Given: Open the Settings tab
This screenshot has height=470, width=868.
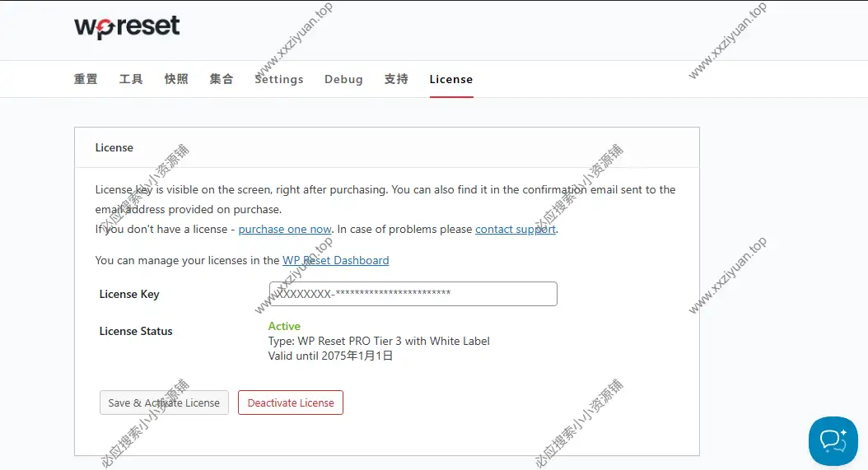Looking at the screenshot, I should tap(279, 79).
